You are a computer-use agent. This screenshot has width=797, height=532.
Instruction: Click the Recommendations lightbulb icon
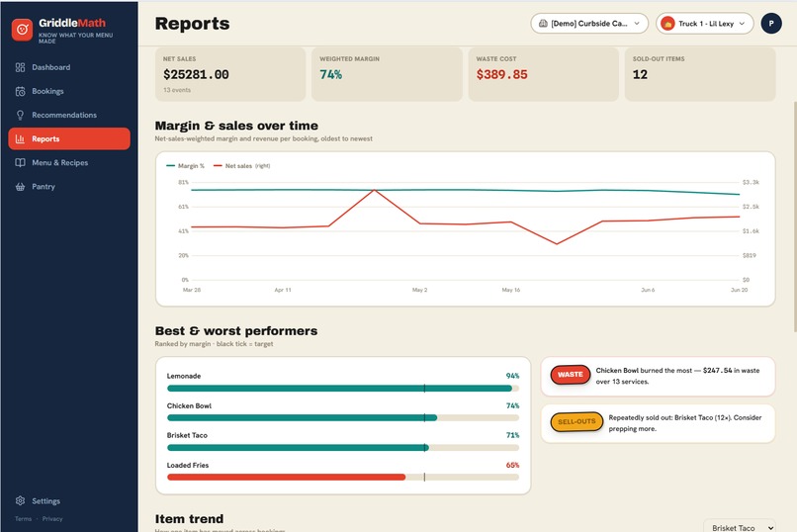point(21,116)
